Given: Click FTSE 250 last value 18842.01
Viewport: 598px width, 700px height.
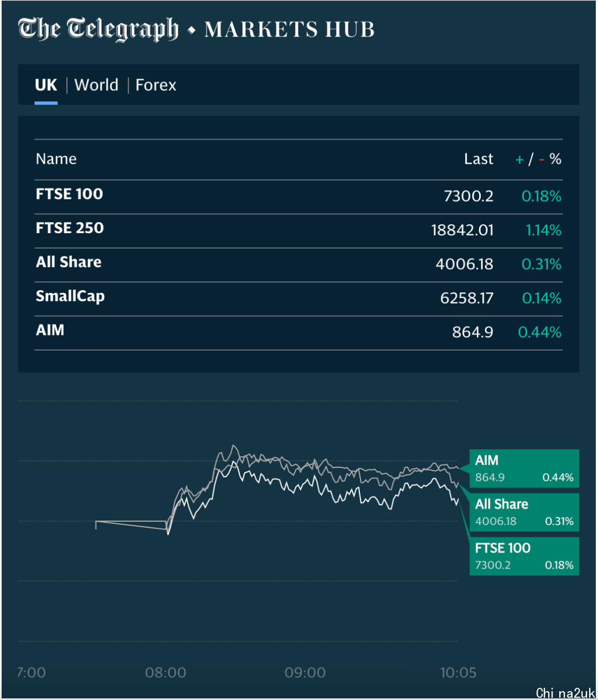Looking at the screenshot, I should click(462, 230).
